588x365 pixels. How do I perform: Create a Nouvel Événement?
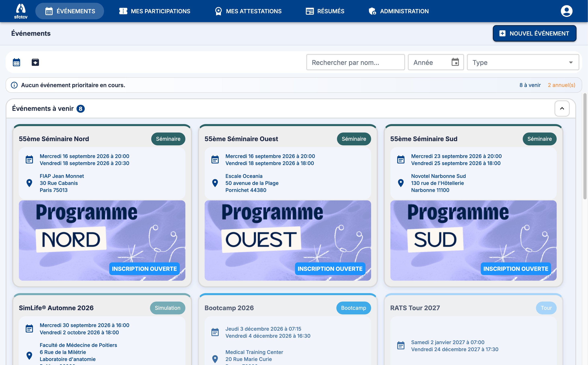[534, 33]
